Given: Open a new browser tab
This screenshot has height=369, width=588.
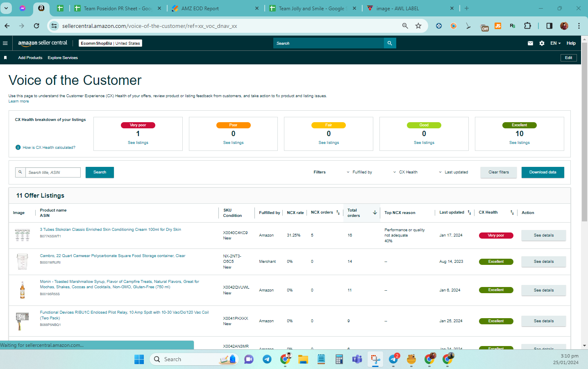Looking at the screenshot, I should 467,8.
